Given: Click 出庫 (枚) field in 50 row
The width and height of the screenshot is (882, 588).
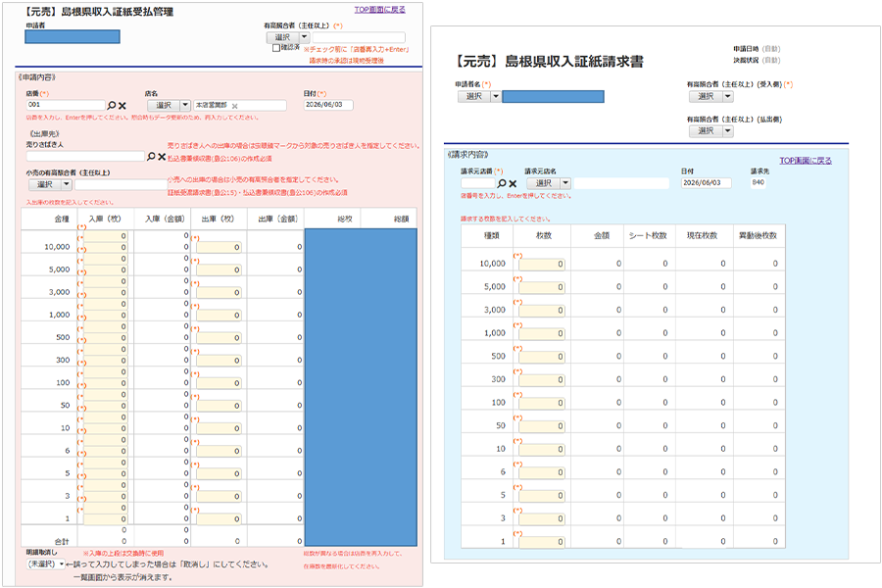Looking at the screenshot, I should pyautogui.click(x=219, y=406).
